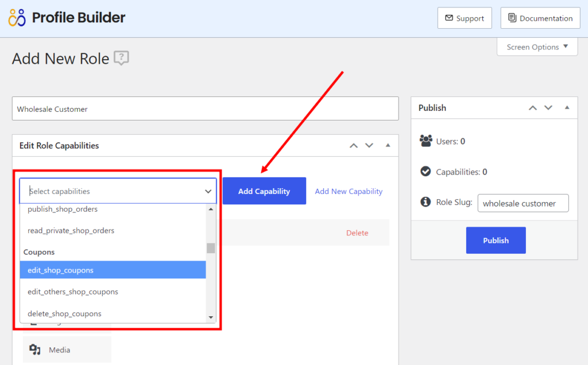This screenshot has width=588, height=365.
Task: Collapse the Publish panel with the triangle toggle
Action: [567, 108]
